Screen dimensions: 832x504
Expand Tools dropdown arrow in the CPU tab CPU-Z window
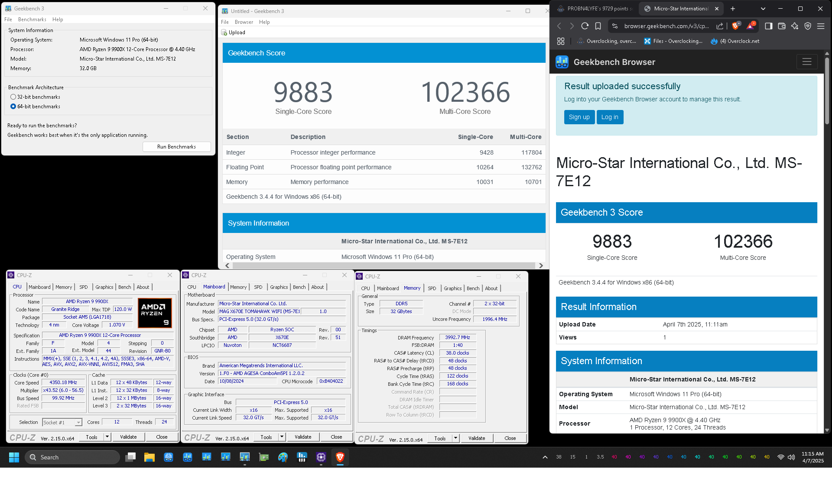point(107,437)
